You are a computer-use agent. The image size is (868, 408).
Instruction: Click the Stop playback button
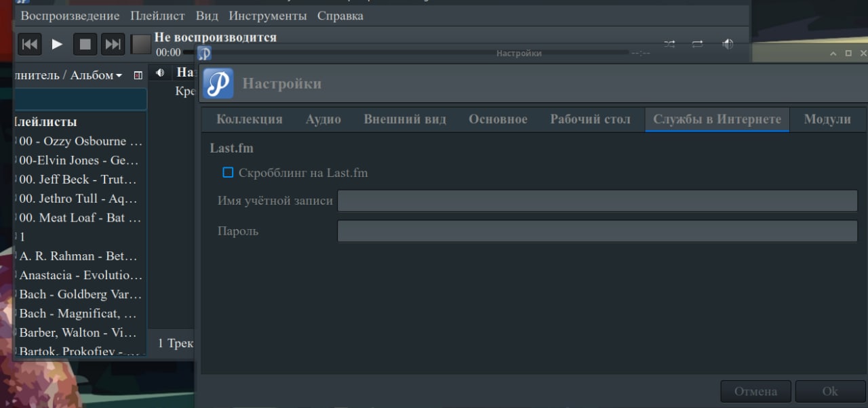pyautogui.click(x=85, y=44)
